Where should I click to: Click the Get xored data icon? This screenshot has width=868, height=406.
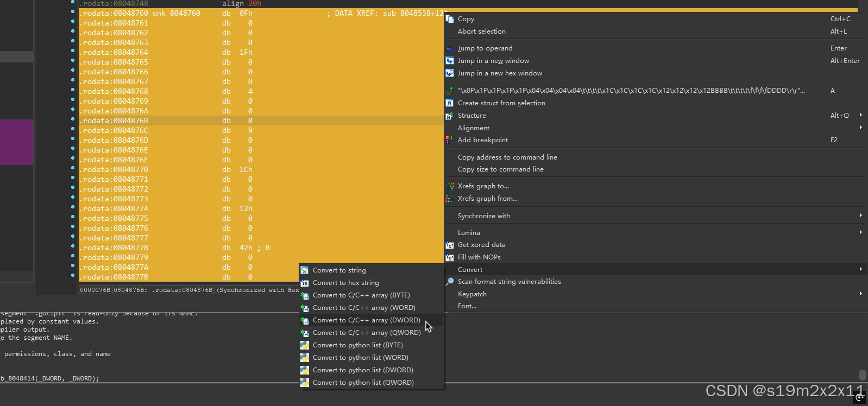pyautogui.click(x=450, y=245)
